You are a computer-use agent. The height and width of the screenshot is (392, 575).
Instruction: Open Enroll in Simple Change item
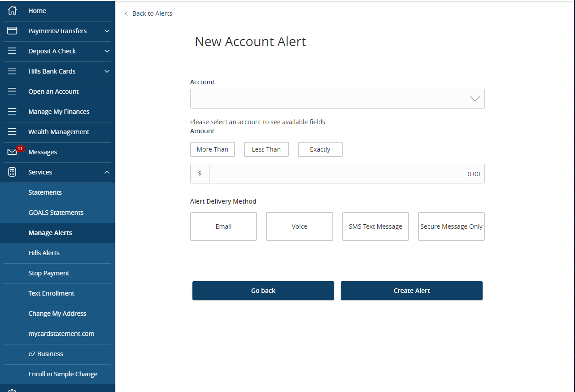click(x=57, y=374)
